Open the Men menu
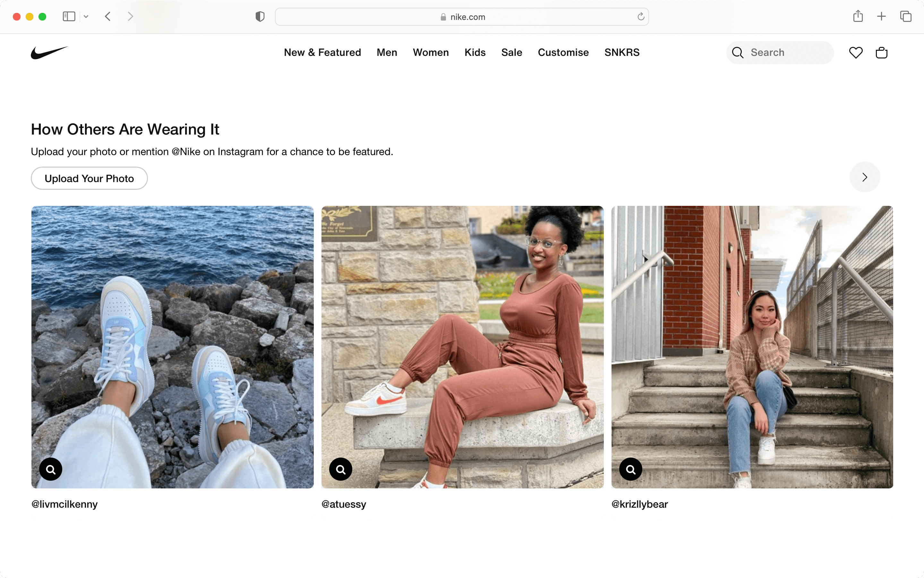The width and height of the screenshot is (924, 578). [x=387, y=52]
